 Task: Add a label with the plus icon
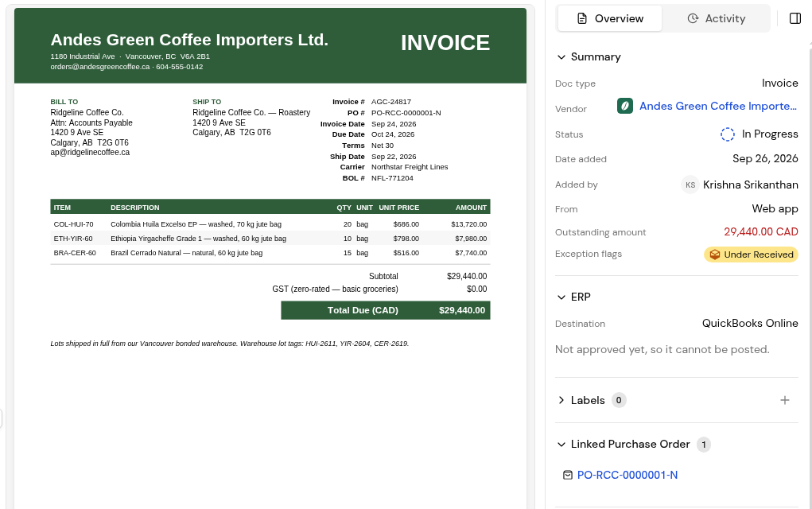click(x=784, y=400)
